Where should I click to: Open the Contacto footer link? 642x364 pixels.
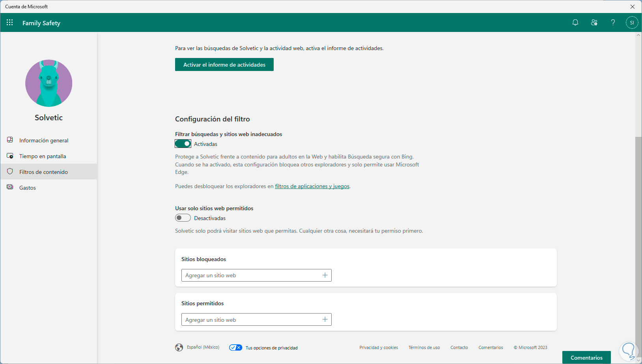click(459, 347)
